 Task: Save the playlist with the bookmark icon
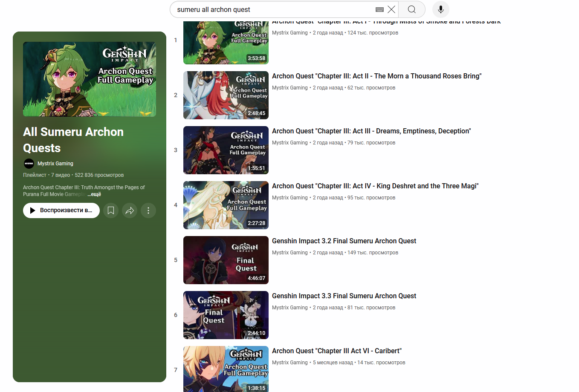[x=111, y=210]
